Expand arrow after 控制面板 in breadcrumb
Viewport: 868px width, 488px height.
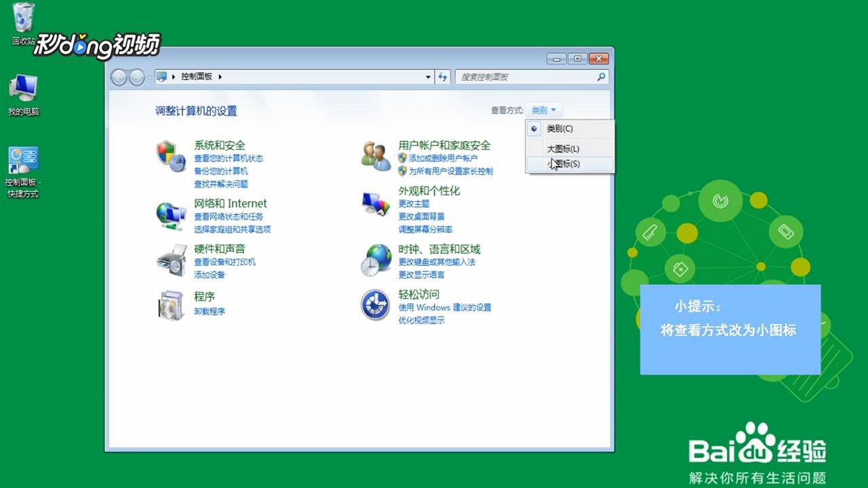[x=220, y=77]
